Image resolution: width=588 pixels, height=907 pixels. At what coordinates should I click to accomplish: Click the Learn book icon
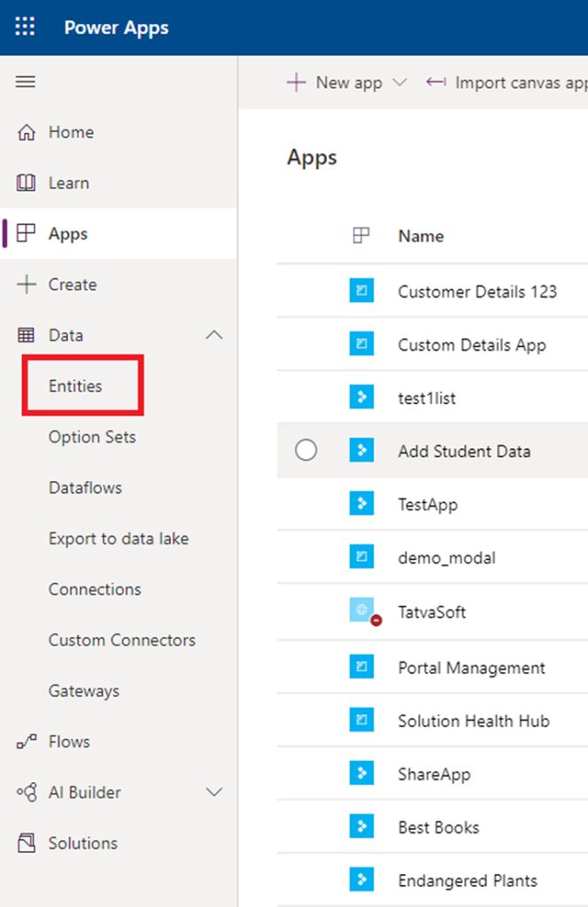coord(26,183)
